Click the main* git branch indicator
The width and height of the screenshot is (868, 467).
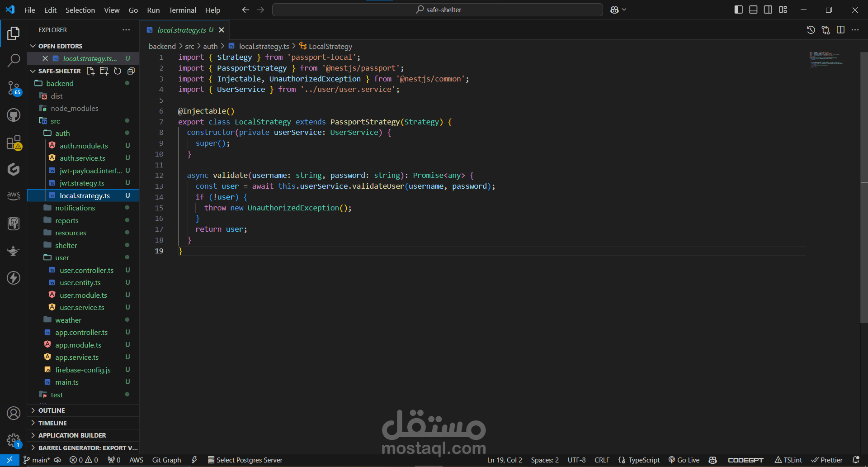click(x=37, y=460)
